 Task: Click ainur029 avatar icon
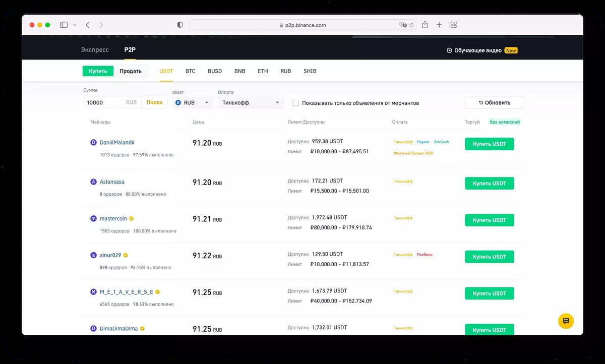(x=93, y=256)
